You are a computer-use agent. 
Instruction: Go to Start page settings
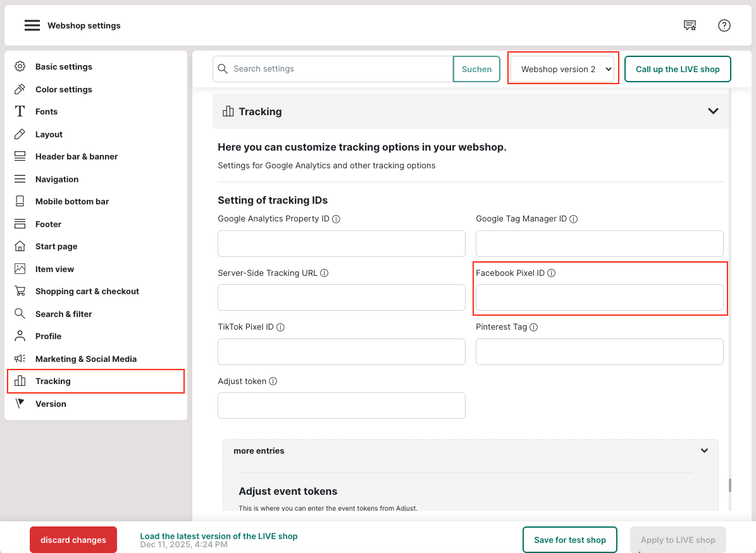coord(56,246)
